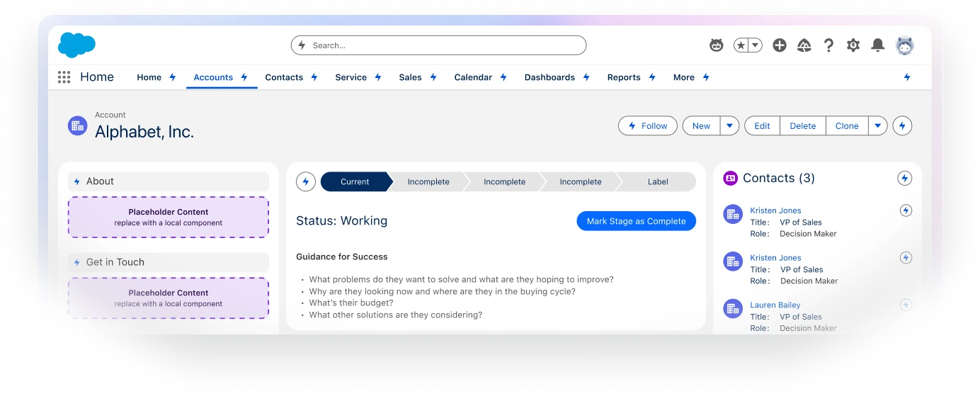Click the global Search field
The width and height of the screenshot is (980, 394).
tap(439, 45)
